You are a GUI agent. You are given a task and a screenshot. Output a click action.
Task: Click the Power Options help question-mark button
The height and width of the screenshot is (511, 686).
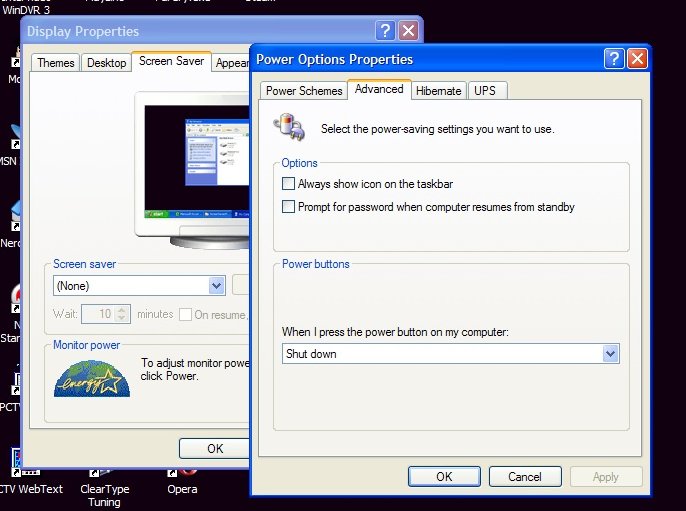(x=615, y=59)
